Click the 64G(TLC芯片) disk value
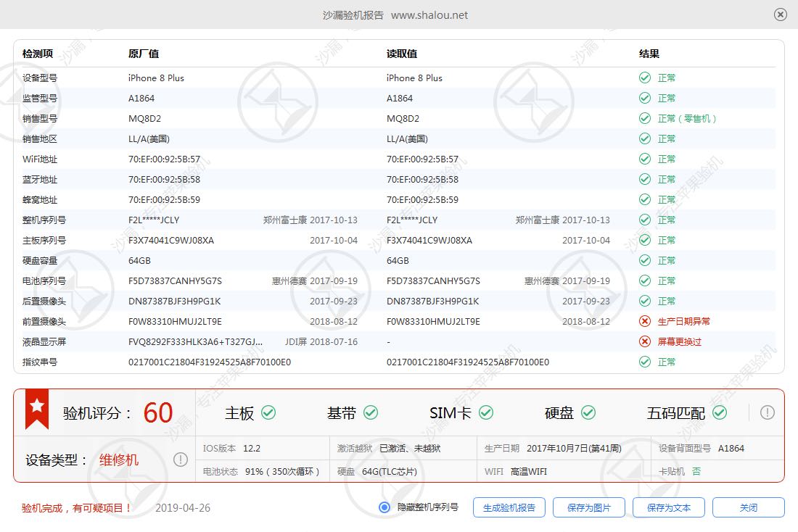 (390, 471)
